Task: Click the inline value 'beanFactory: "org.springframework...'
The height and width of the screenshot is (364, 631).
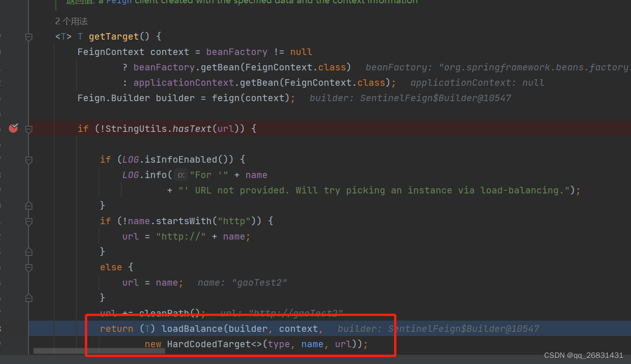Action: (x=498, y=67)
